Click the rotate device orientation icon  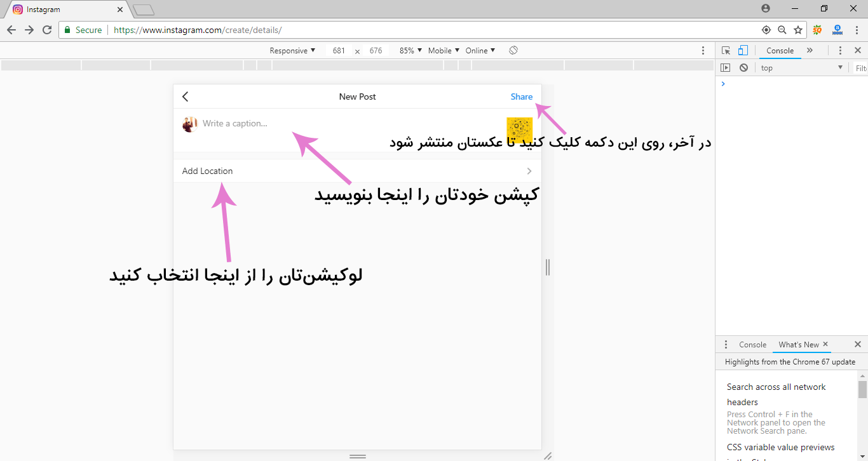point(513,50)
